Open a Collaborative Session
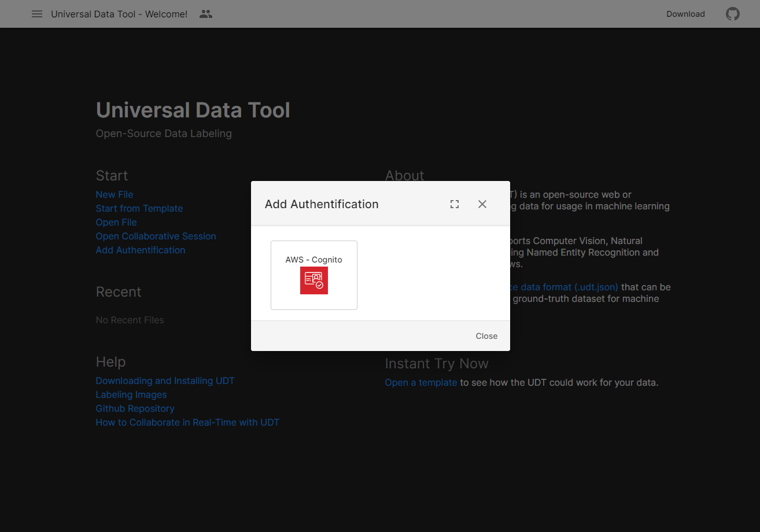The width and height of the screenshot is (760, 532). pos(156,236)
